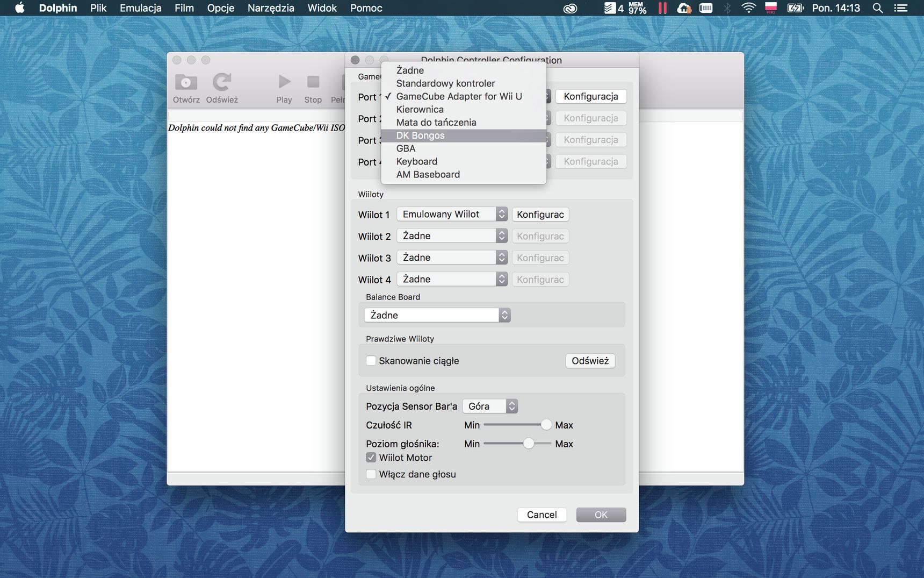Click the Otwórz toolbar icon

(186, 89)
